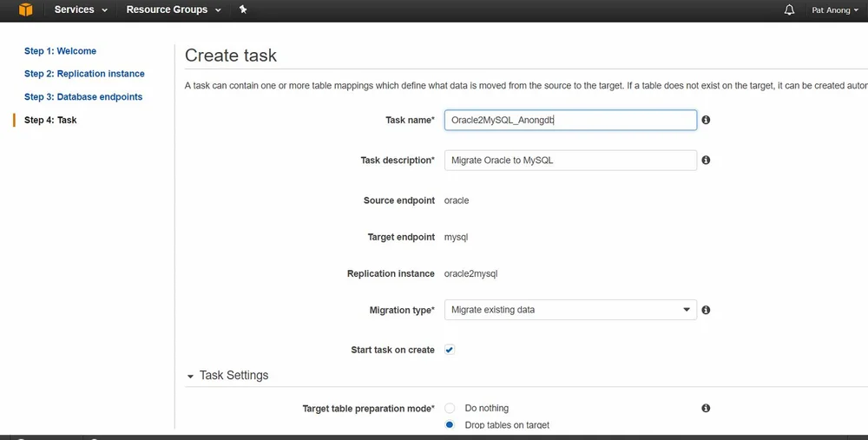Click info icon next to Task description
Image resolution: width=868 pixels, height=440 pixels.
[x=706, y=161]
